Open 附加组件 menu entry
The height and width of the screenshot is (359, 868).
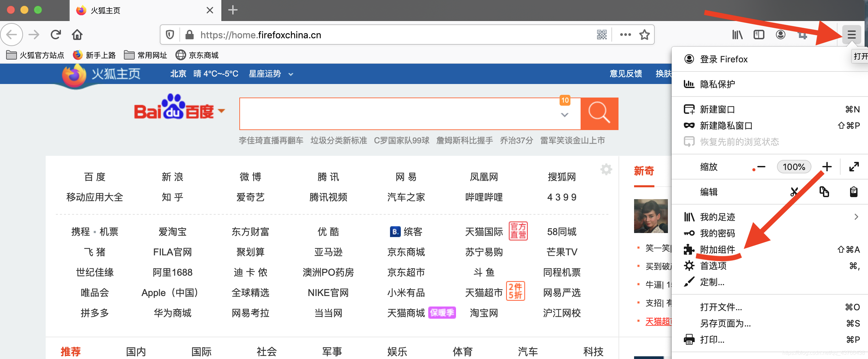point(770,250)
